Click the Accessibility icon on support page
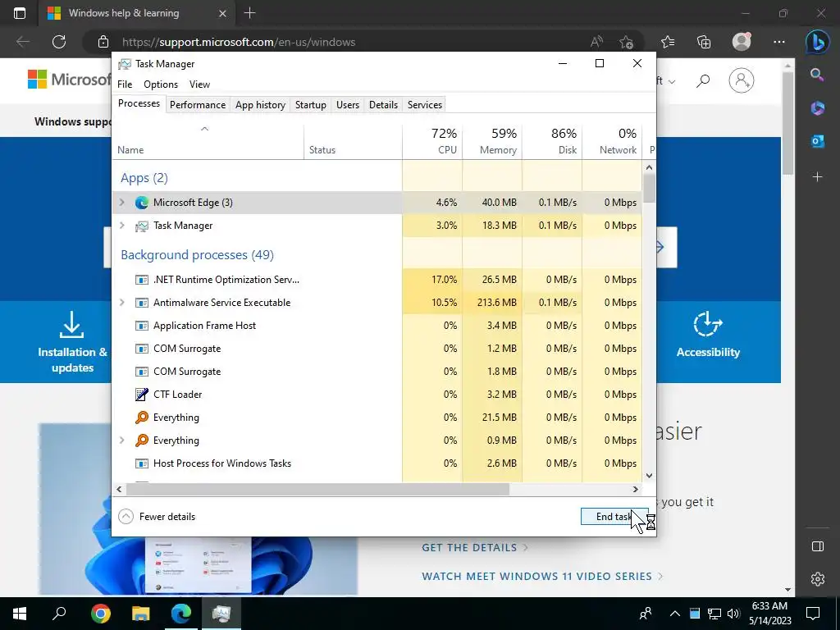 click(708, 324)
